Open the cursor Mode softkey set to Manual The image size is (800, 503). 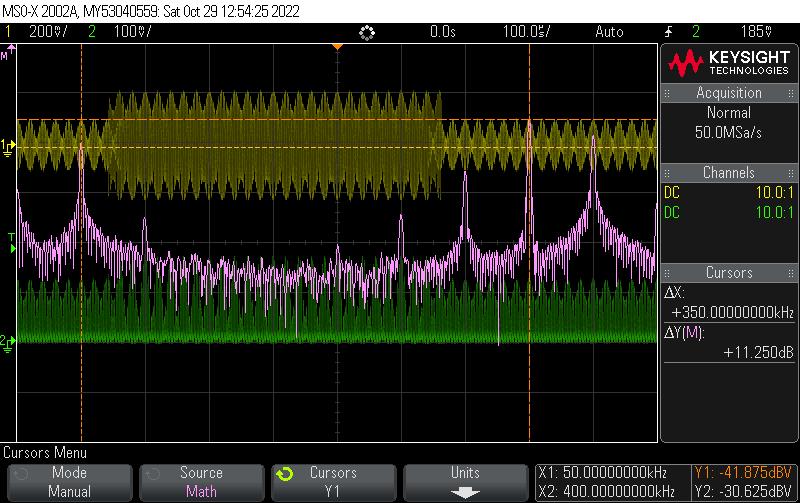69,482
